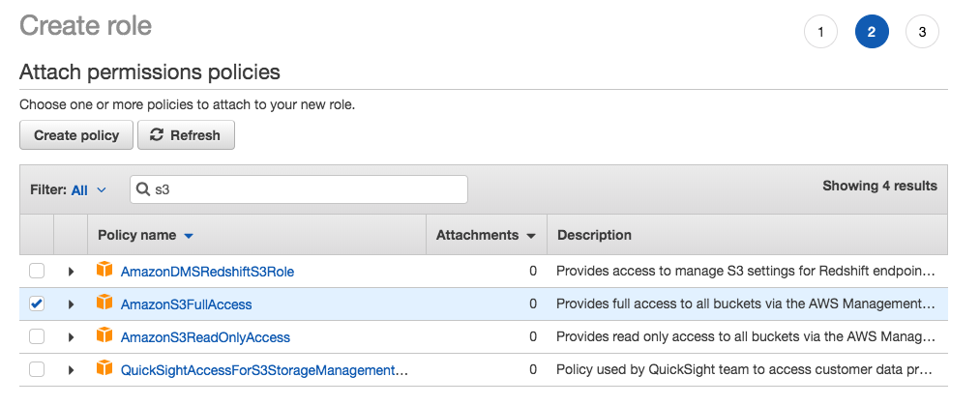
Task: Open the AmazonS3ReadOnlyAccess policy link
Action: point(205,337)
